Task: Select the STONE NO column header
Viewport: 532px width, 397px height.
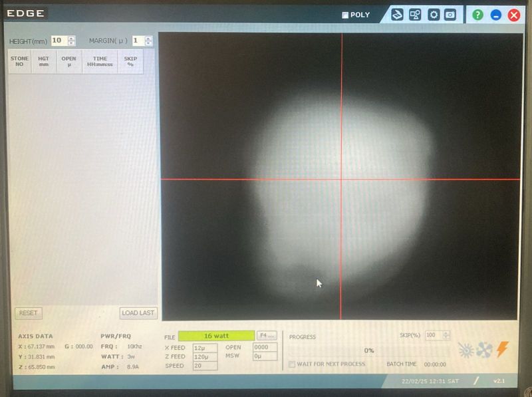Action: pos(19,61)
